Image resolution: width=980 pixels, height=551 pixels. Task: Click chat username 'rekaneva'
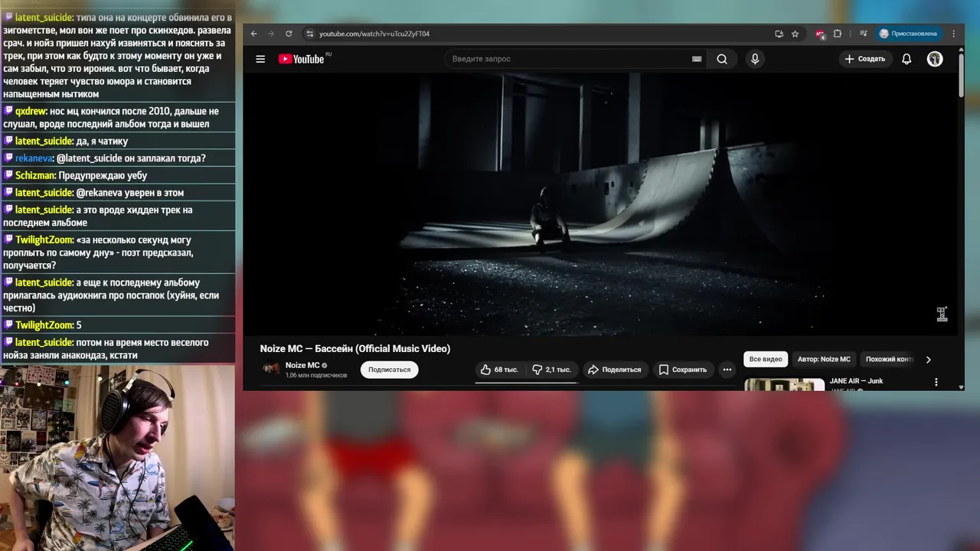34,158
